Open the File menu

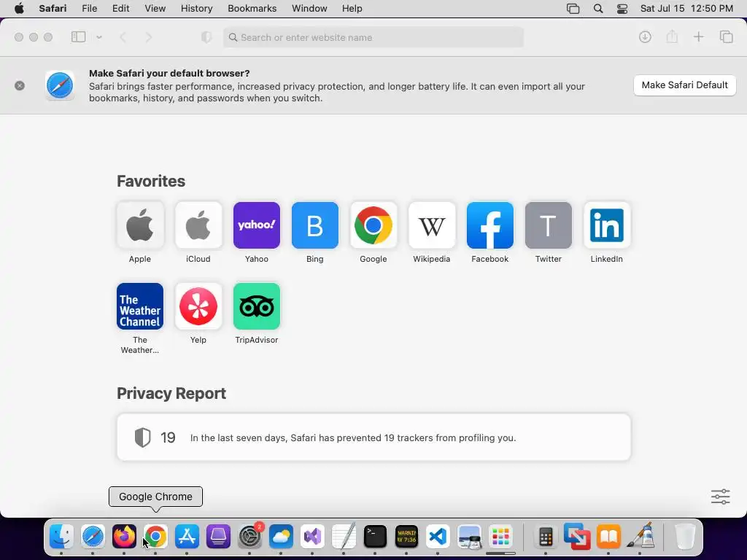90,9
